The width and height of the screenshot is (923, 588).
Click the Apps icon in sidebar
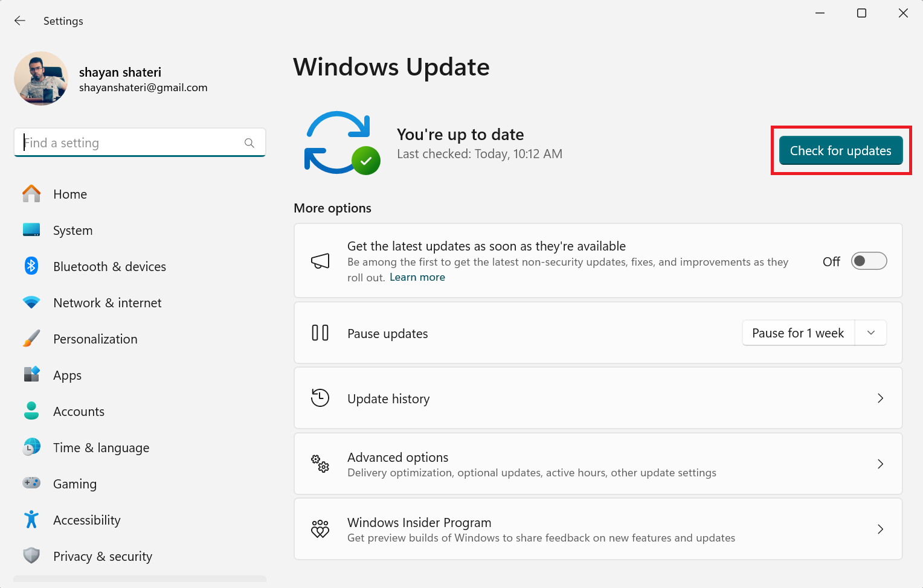(31, 375)
